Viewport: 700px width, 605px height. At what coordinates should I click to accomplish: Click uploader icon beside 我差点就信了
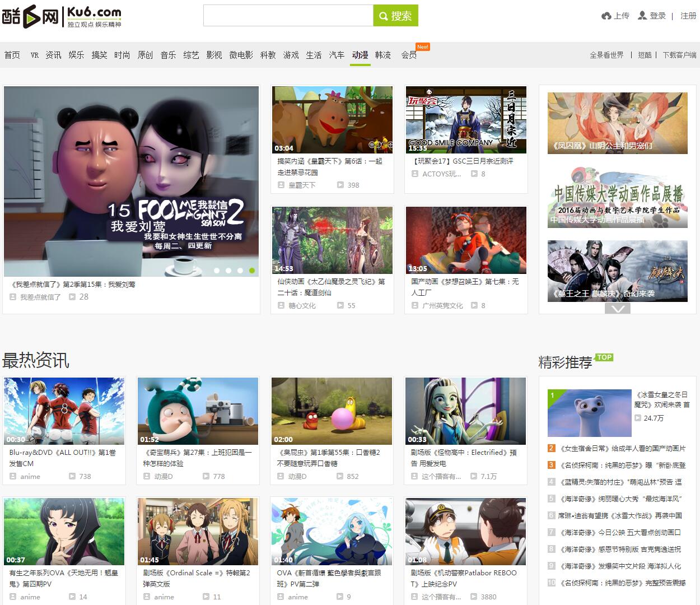pos(13,297)
